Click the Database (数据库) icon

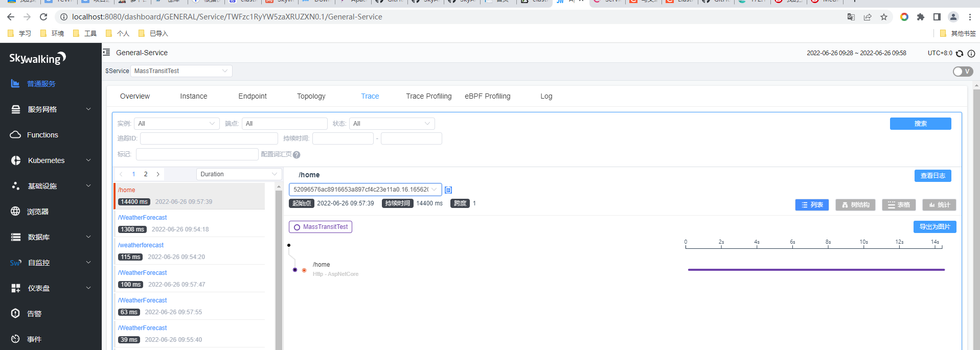point(16,237)
